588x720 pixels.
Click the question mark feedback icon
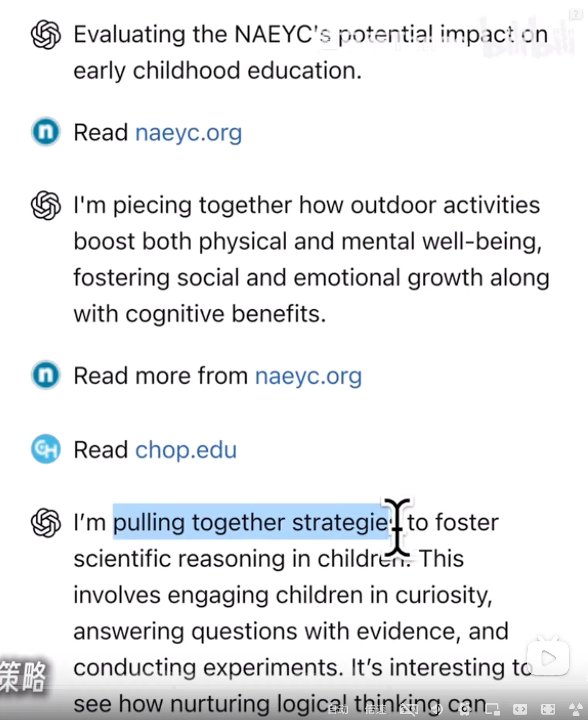coord(576,15)
